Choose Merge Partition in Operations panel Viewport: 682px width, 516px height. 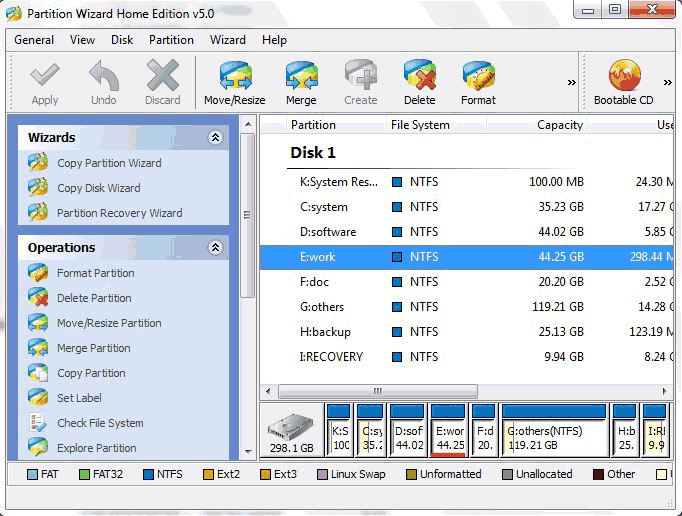pyautogui.click(x=94, y=348)
